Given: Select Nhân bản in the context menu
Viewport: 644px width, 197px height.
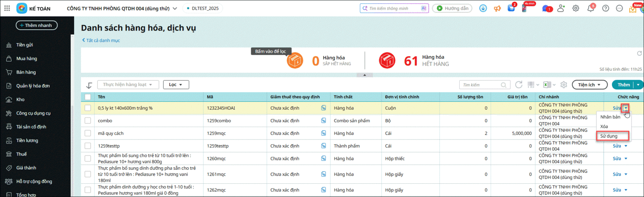Looking at the screenshot, I should click(x=610, y=117).
